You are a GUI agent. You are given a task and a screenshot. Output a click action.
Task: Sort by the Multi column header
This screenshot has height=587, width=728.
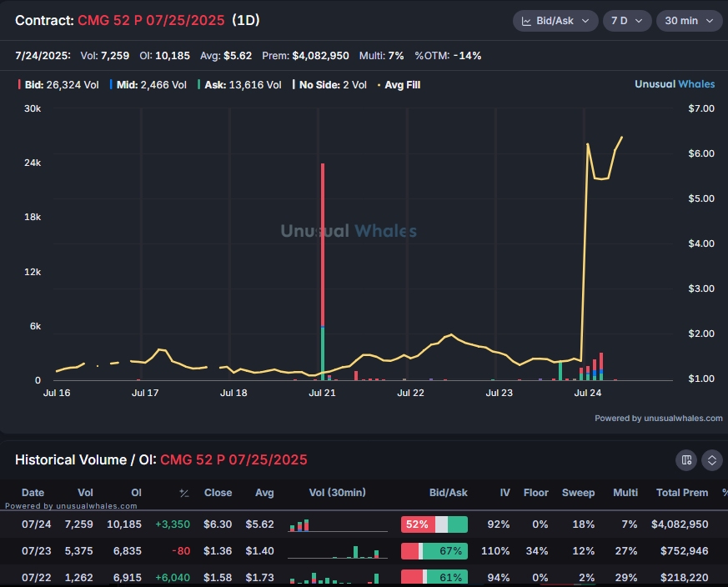[x=625, y=493]
